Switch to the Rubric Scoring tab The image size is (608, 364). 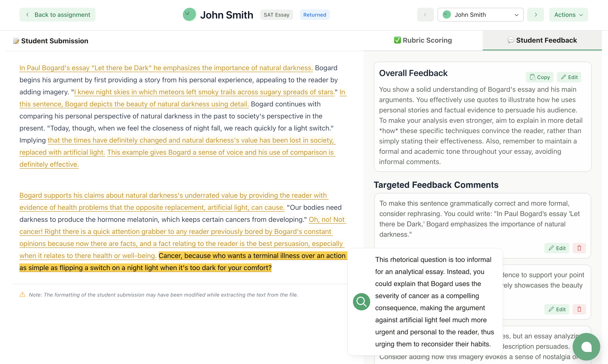click(x=423, y=40)
